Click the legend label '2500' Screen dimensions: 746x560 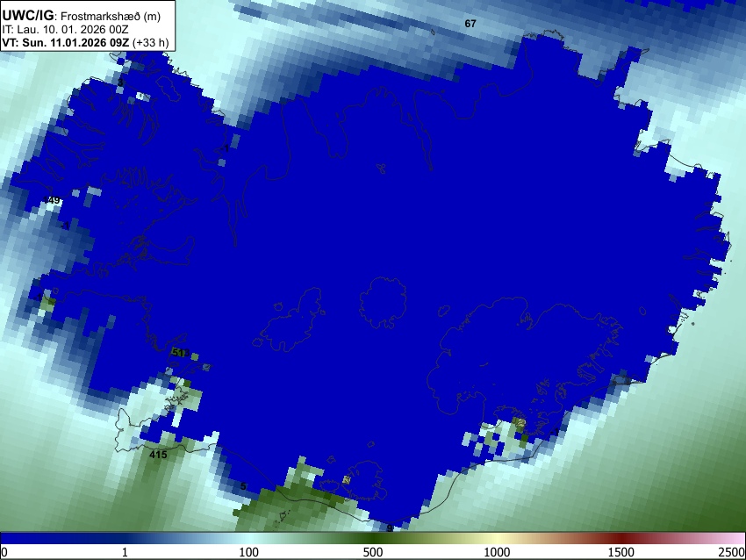[732, 552]
